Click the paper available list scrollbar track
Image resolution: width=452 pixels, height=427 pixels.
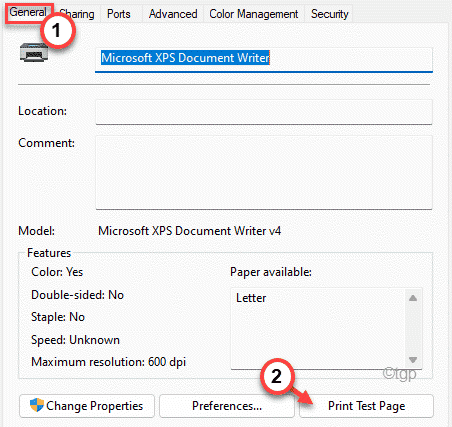coord(413,329)
